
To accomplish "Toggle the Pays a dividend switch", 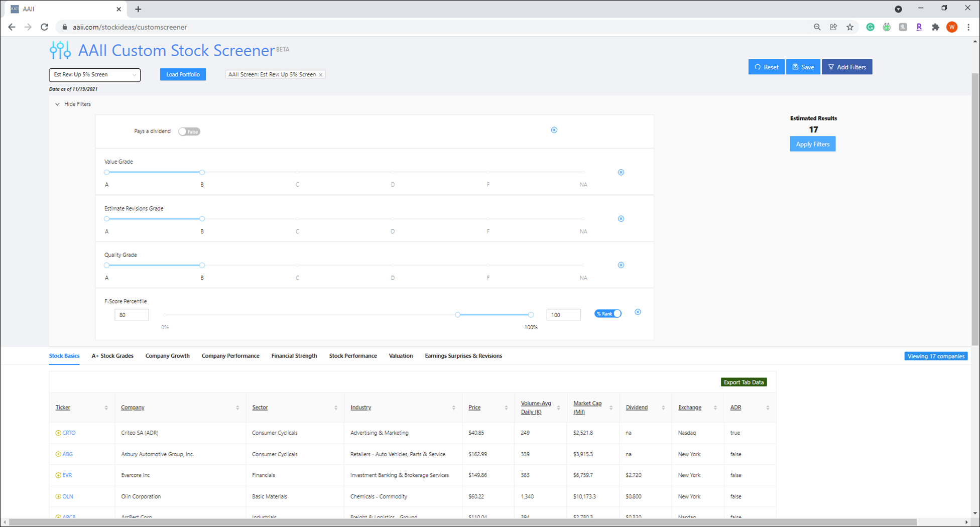I will tap(189, 131).
